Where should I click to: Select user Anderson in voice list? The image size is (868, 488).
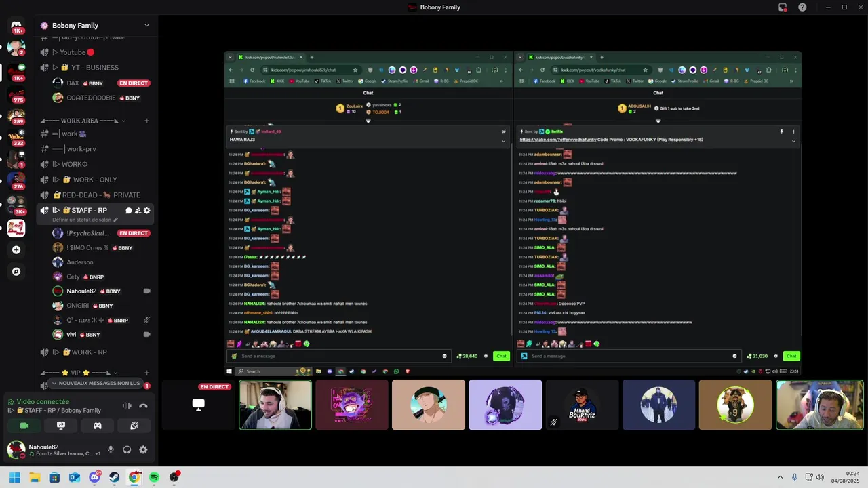coord(102,262)
